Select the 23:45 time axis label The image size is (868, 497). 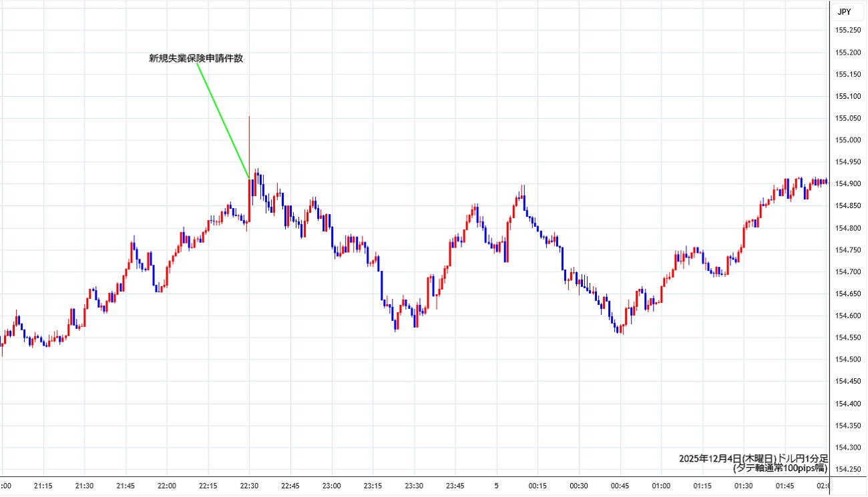point(455,486)
